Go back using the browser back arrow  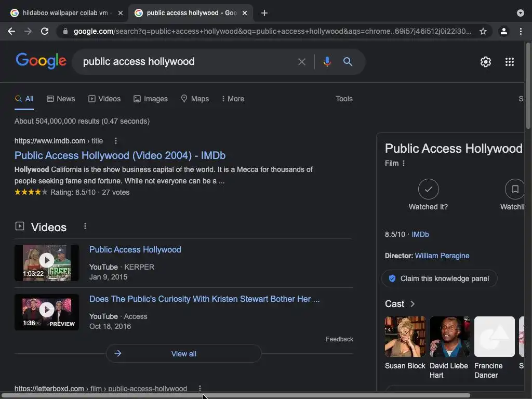(11, 31)
